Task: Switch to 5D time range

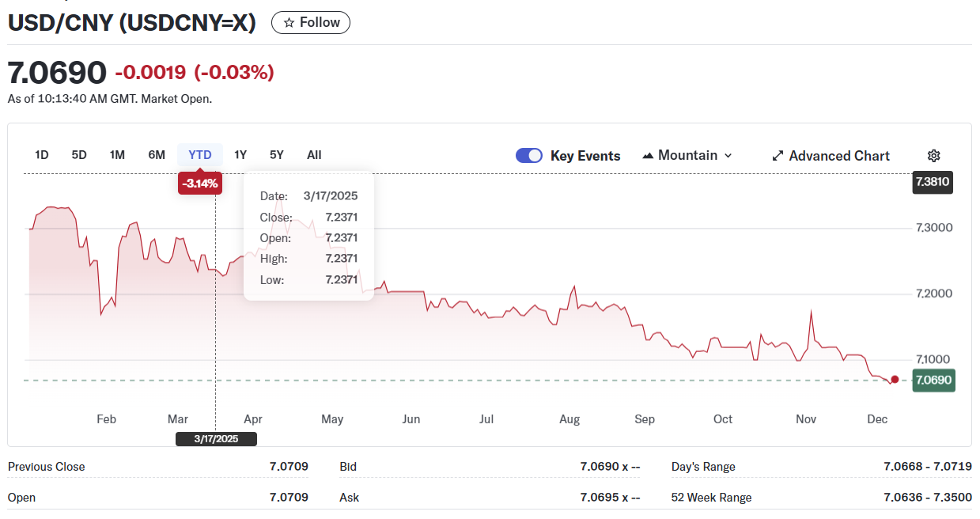Action: tap(79, 155)
